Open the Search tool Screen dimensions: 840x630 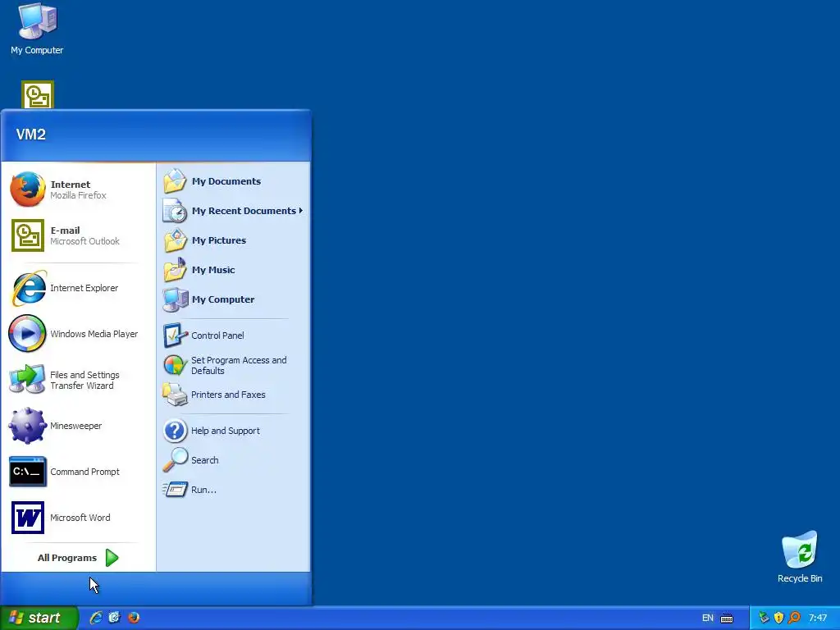tap(233, 460)
